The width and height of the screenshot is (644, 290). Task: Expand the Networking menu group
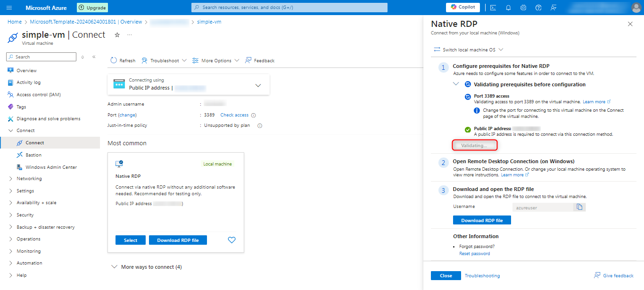pyautogui.click(x=29, y=179)
